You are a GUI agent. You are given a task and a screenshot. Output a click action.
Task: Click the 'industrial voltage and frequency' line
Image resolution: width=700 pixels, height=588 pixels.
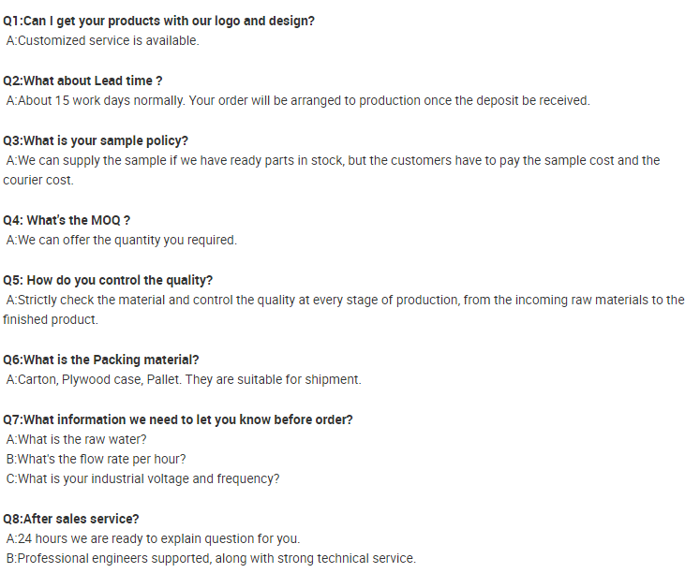pos(142,478)
